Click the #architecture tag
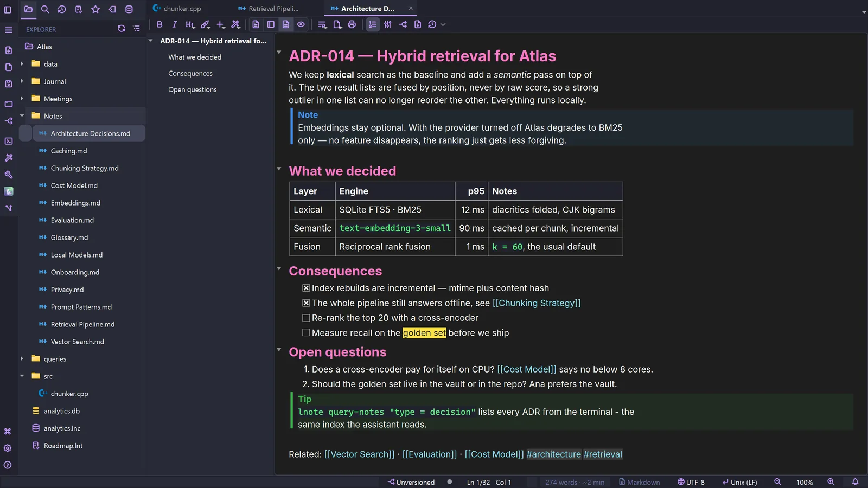Screen dimensions: 868x488 coord(554,454)
